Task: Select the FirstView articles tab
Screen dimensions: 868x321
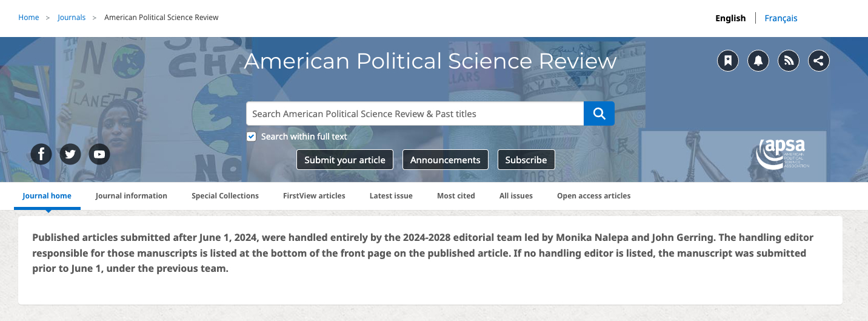Action: [314, 196]
